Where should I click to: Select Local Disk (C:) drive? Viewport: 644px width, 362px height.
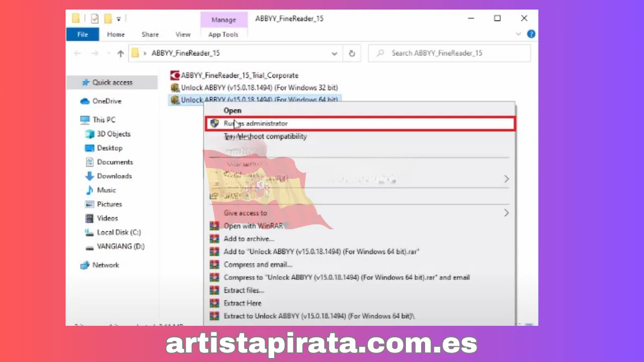click(x=119, y=232)
